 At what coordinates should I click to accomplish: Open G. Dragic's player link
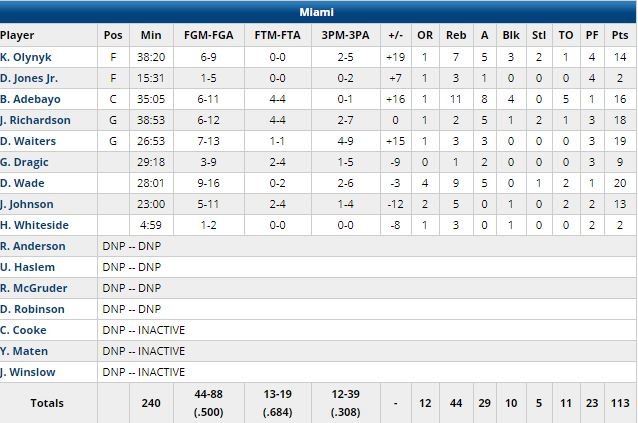(25, 162)
